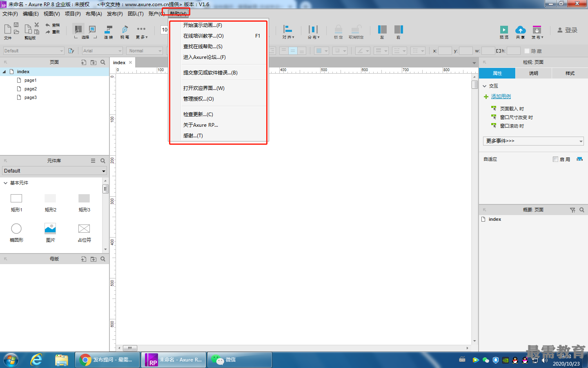Click the x position input field

pos(445,51)
